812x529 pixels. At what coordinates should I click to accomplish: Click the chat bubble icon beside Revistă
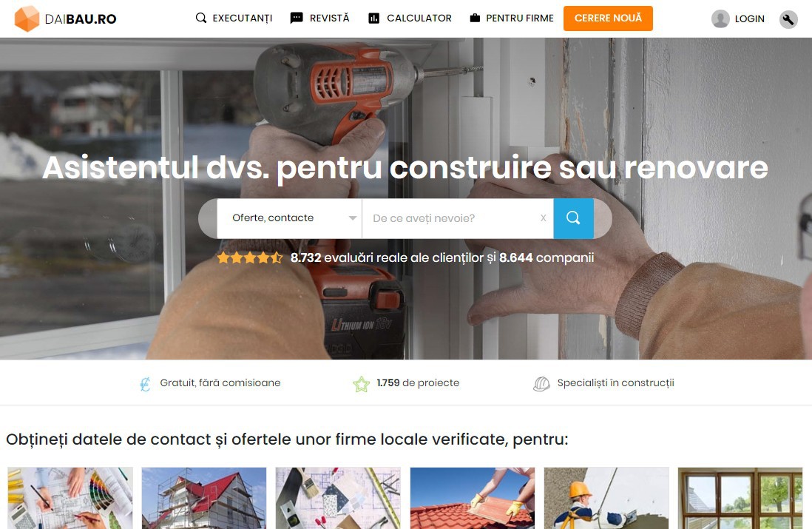tap(297, 18)
